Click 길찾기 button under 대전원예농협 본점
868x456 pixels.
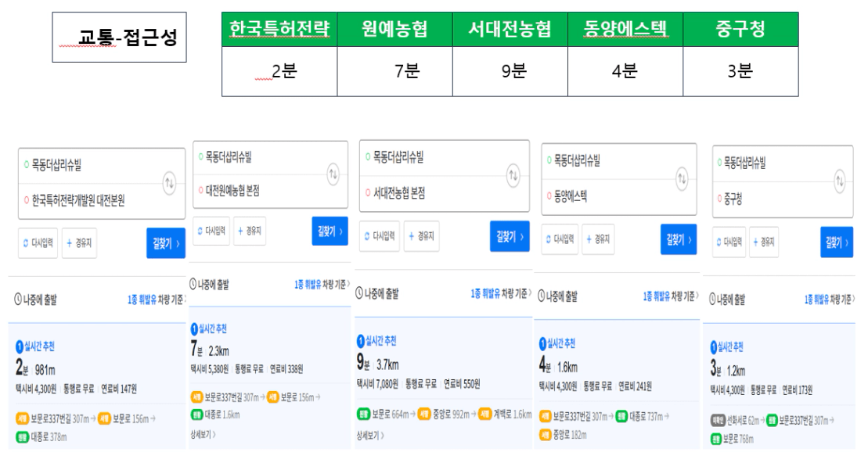[330, 230]
